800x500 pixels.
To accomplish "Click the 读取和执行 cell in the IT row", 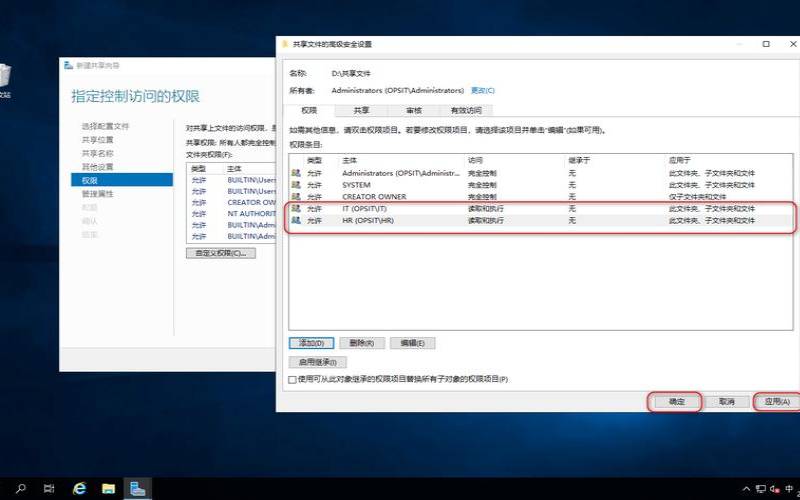I will 486,208.
